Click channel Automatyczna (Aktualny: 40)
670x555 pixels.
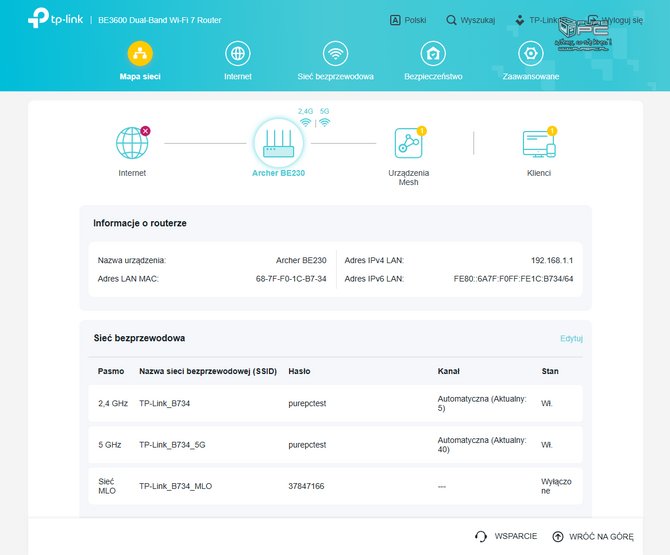[x=482, y=445]
